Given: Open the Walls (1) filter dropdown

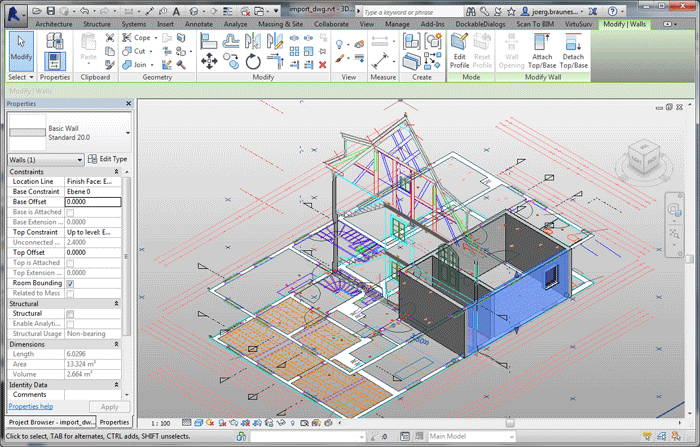Looking at the screenshot, I should (x=46, y=160).
